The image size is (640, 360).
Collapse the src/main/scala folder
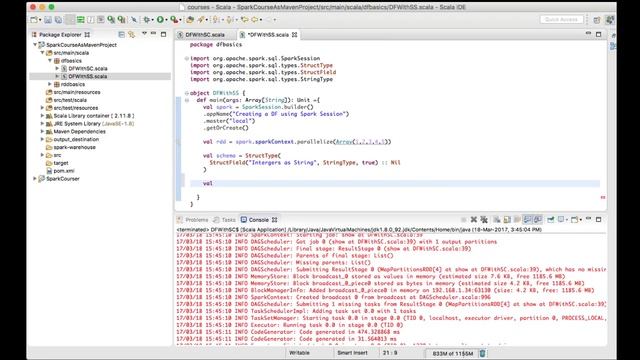pyautogui.click(x=42, y=53)
